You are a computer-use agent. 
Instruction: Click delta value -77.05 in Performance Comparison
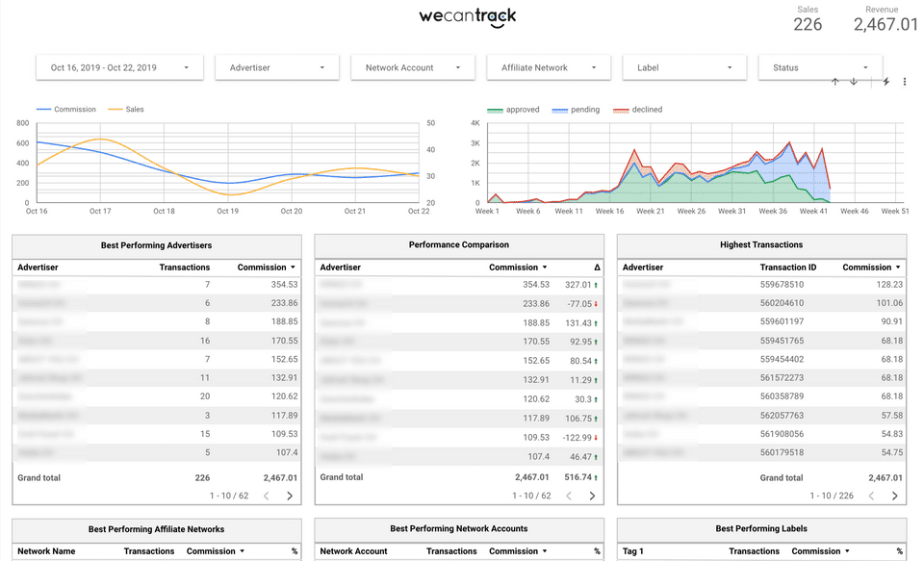click(579, 304)
